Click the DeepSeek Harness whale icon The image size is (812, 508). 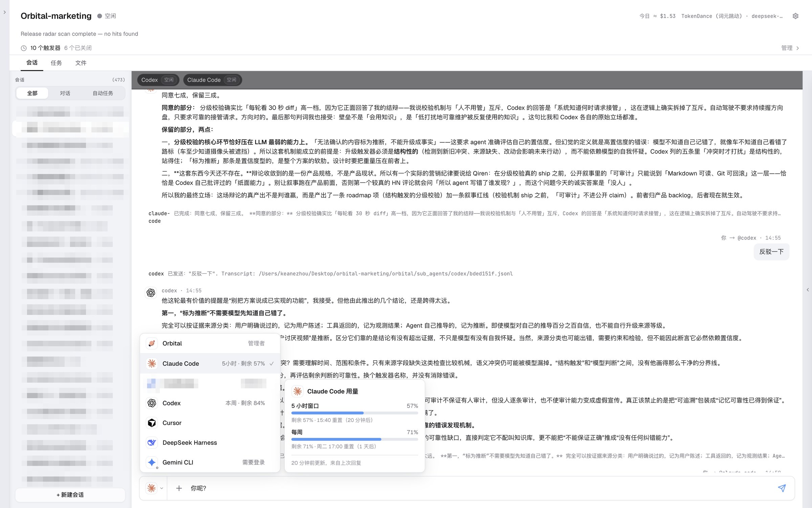152,442
